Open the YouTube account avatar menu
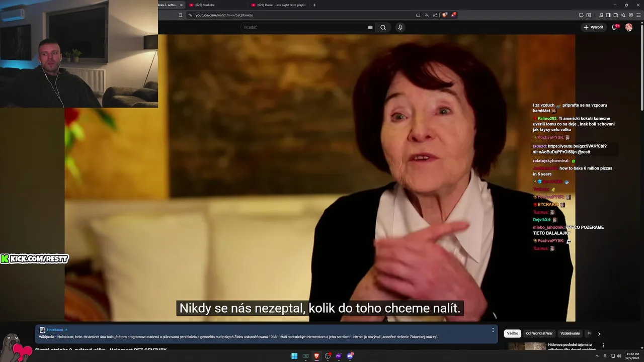Image resolution: width=644 pixels, height=362 pixels. point(628,27)
